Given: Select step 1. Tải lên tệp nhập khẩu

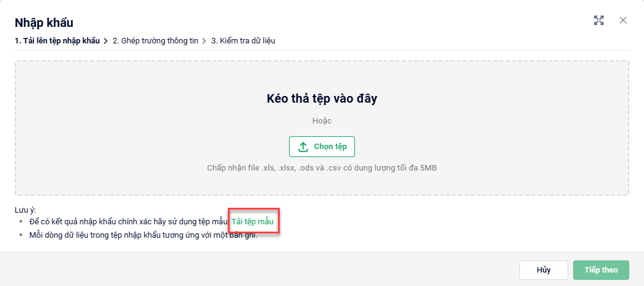Looking at the screenshot, I should click(x=57, y=41).
